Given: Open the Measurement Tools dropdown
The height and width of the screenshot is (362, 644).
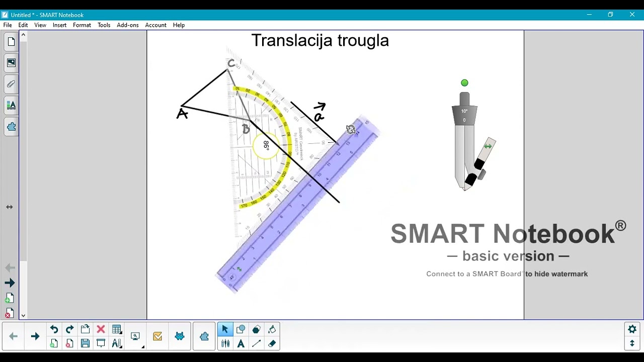Looking at the screenshot, I should pyautogui.click(x=117, y=343).
